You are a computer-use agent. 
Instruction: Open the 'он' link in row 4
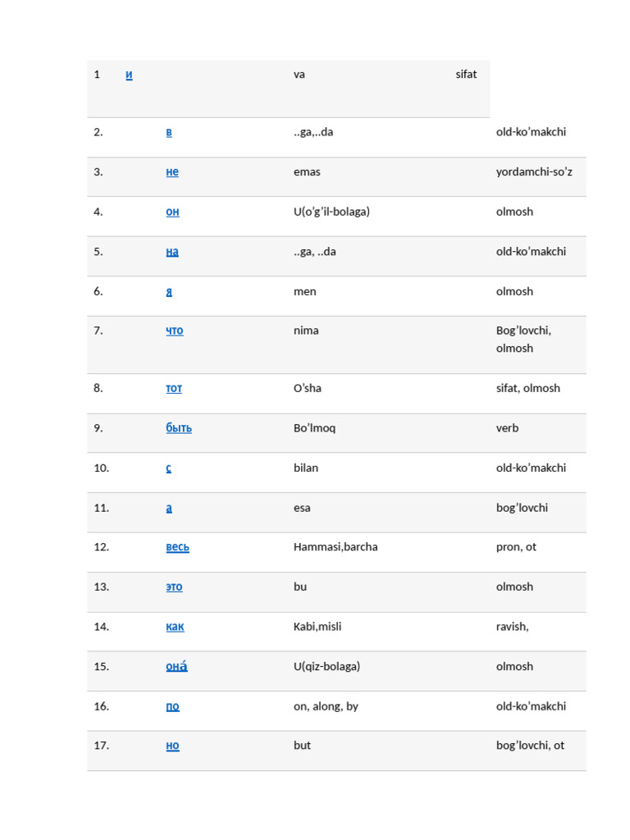click(172, 212)
